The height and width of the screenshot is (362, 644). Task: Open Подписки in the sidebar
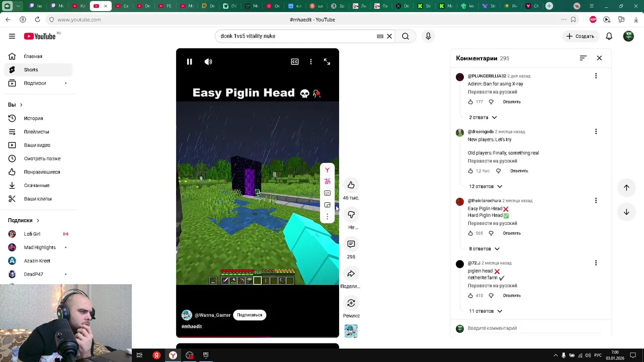point(38,83)
